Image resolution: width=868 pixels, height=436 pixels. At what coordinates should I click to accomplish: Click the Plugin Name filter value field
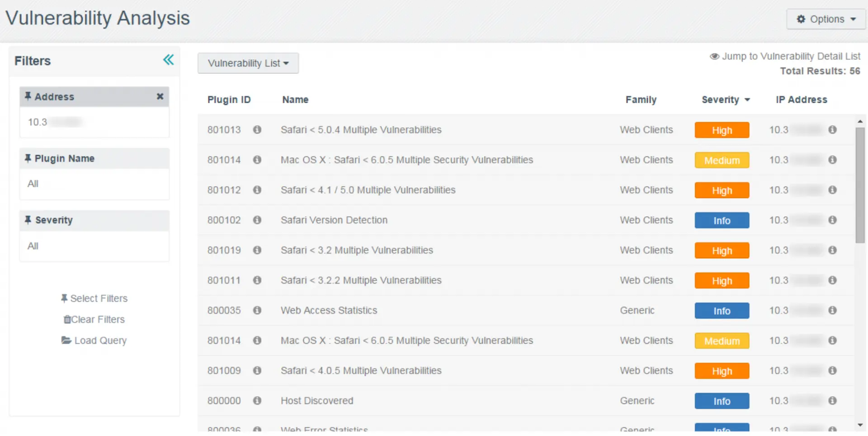pyautogui.click(x=94, y=184)
